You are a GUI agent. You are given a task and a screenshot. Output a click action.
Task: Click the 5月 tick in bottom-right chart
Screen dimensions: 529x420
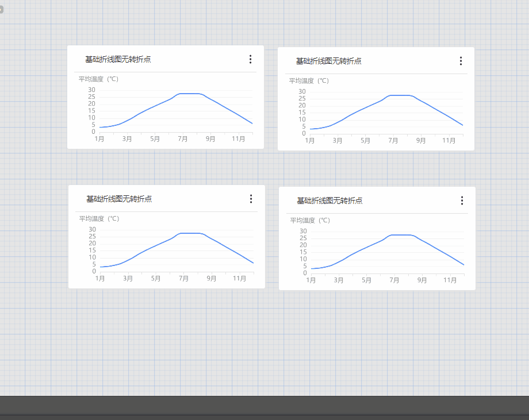[366, 280]
